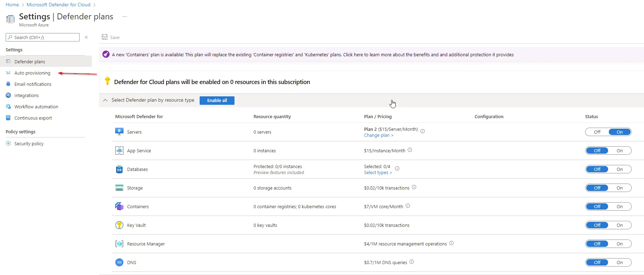Click the Save disk icon
The height and width of the screenshot is (275, 644).
(105, 37)
